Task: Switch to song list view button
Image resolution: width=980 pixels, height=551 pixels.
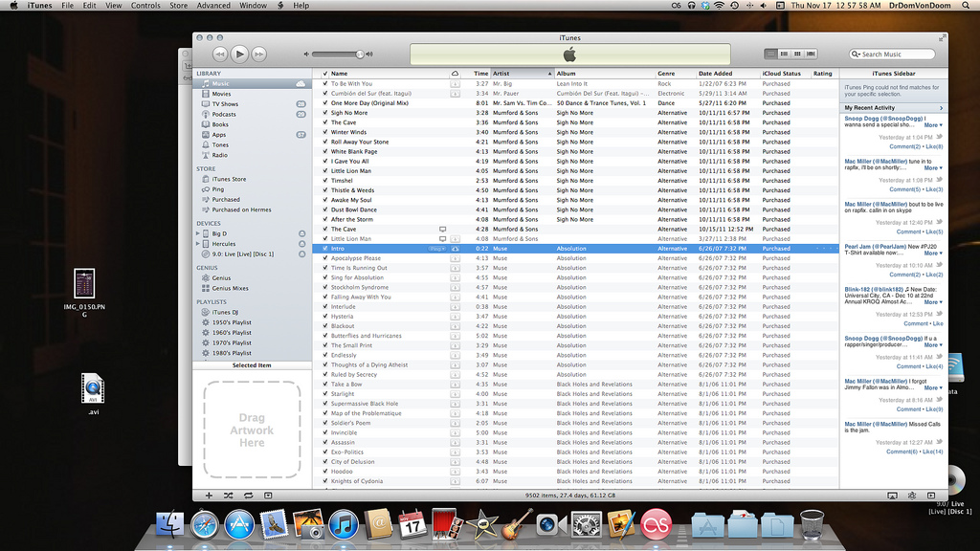Action: coord(770,55)
